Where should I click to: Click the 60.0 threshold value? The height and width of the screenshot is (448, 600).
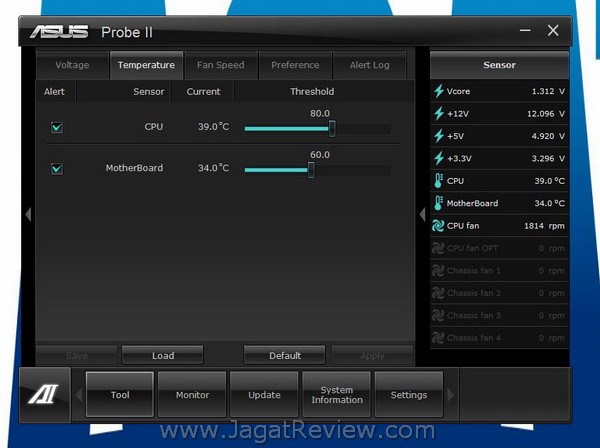pos(320,155)
